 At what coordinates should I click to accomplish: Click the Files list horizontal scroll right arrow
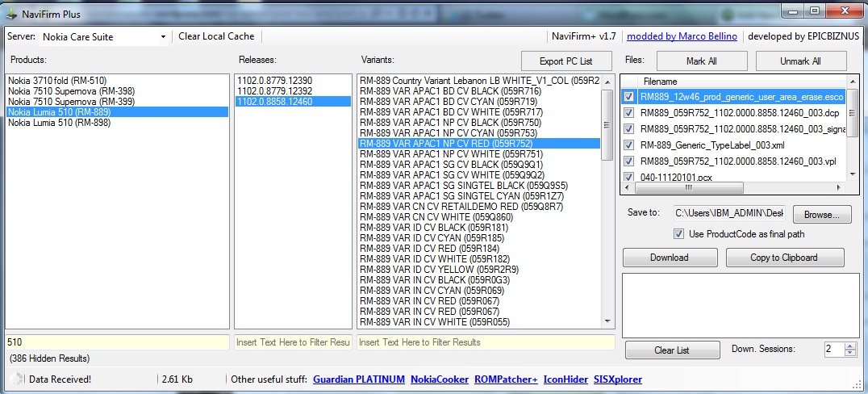point(839,188)
